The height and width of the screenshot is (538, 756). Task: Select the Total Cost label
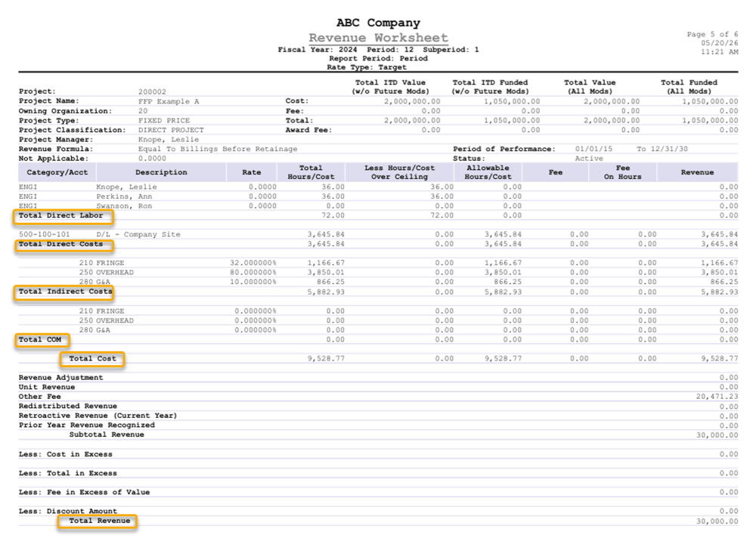pos(92,359)
